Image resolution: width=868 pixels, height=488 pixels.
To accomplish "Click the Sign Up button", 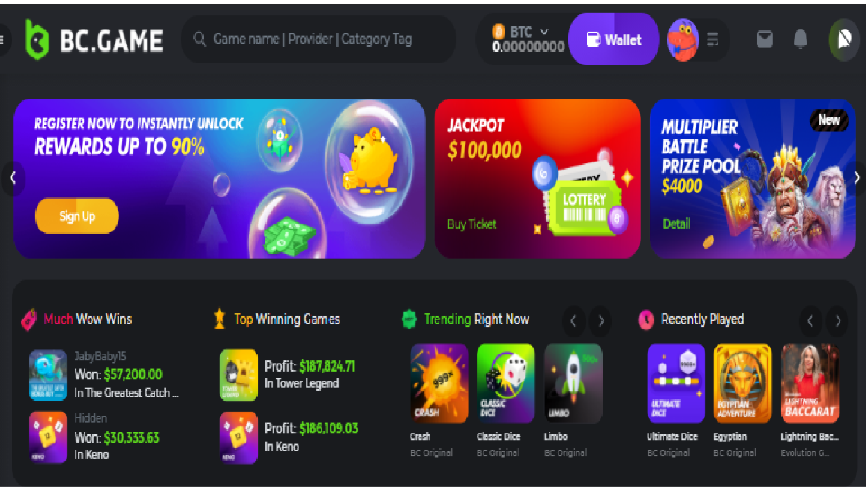I will point(77,216).
